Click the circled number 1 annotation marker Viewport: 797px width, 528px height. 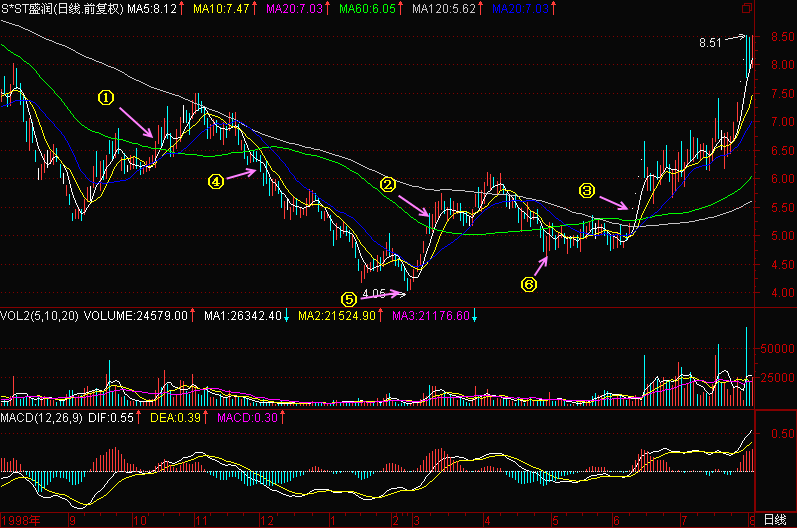(x=106, y=98)
